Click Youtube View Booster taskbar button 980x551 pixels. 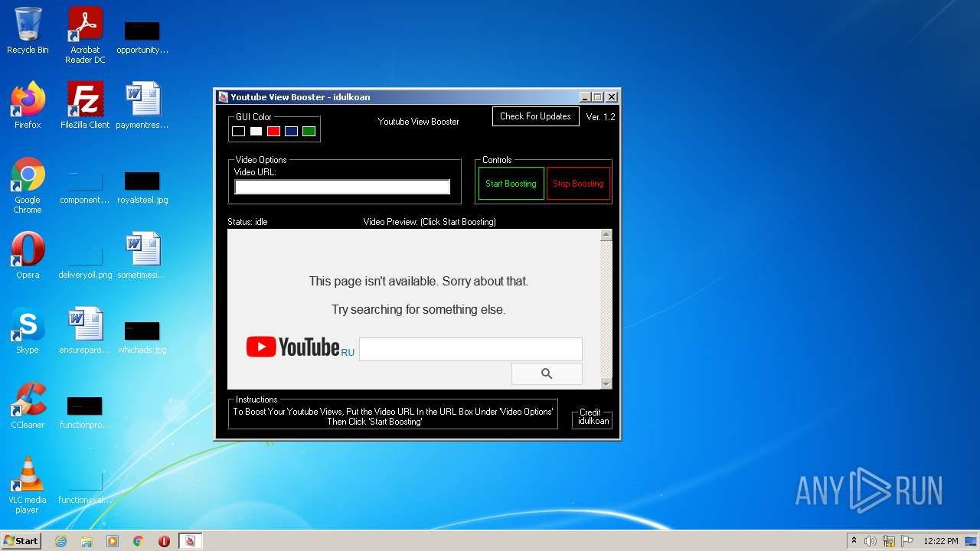point(191,541)
